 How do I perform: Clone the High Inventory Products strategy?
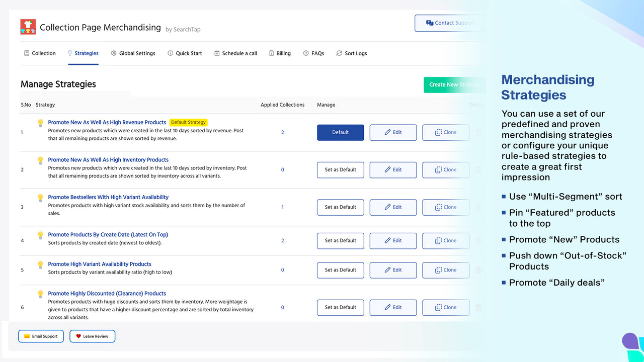click(446, 170)
